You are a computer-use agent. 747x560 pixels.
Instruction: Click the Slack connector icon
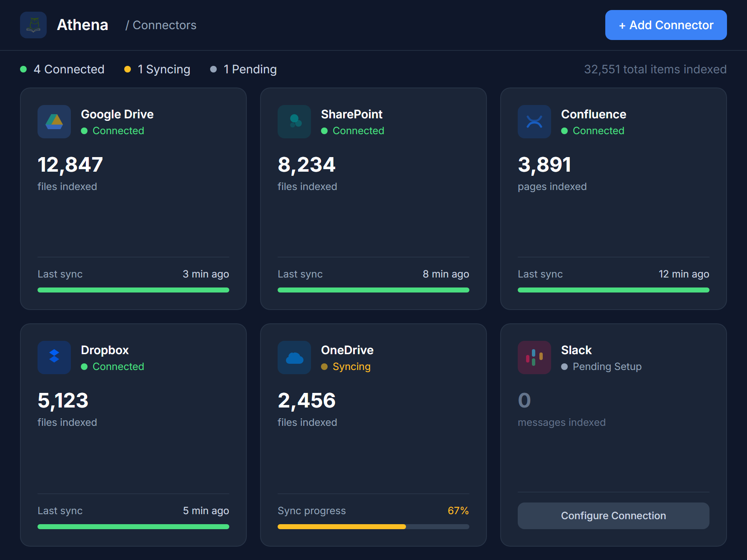coord(534,357)
